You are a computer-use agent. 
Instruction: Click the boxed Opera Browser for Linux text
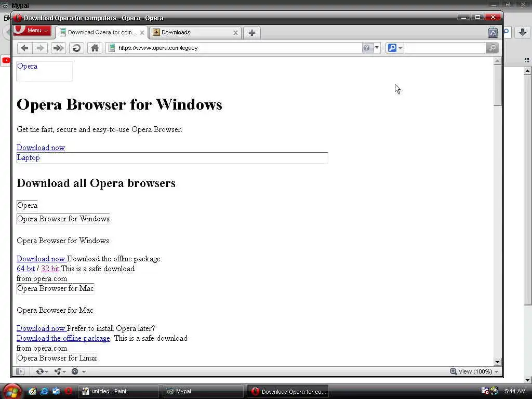57,358
